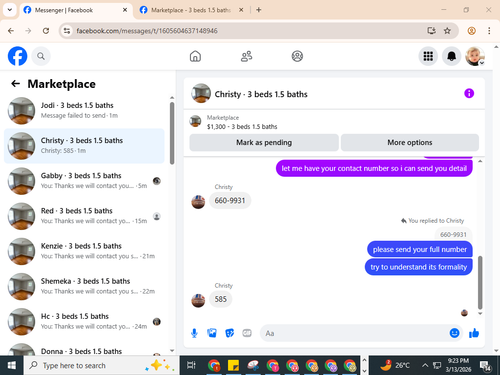Open the Kenzie conversation
This screenshot has height=375, width=500.
84,251
